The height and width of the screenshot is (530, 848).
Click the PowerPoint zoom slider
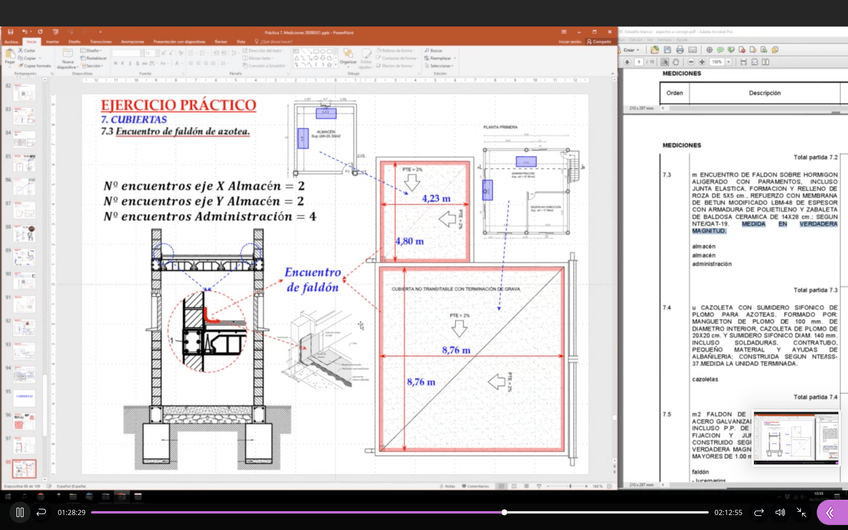coord(569,486)
